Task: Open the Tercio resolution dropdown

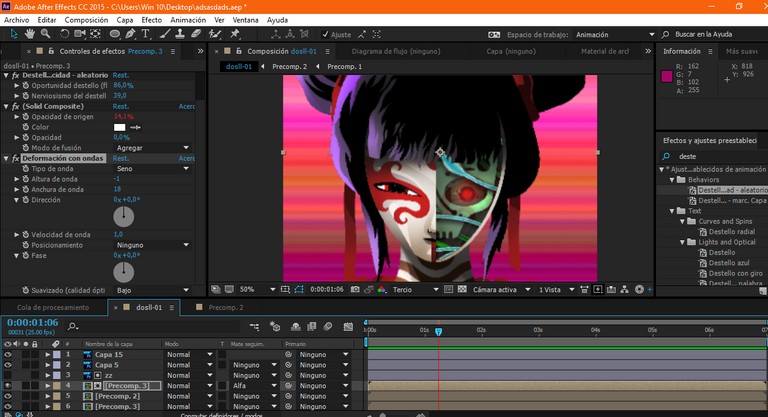Action: (x=415, y=290)
